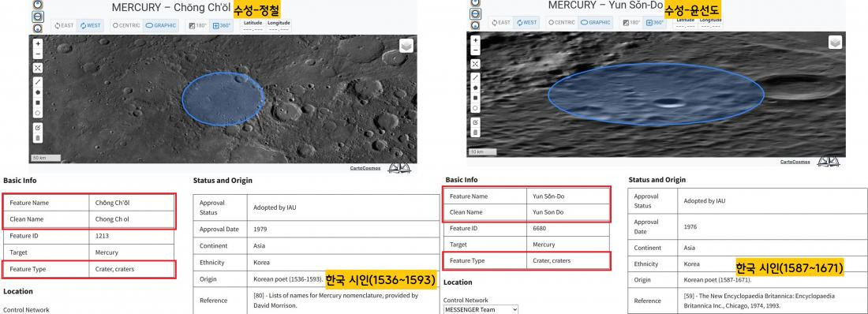This screenshot has width=868, height=314.
Task: Select line draw tool on Yun Sŏn-Do map
Action: 475,77
